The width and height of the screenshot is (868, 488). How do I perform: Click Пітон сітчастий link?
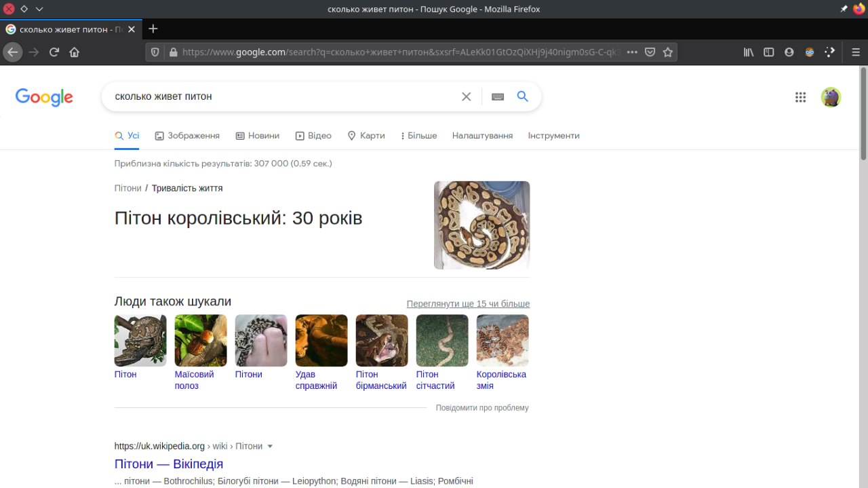pyautogui.click(x=435, y=380)
